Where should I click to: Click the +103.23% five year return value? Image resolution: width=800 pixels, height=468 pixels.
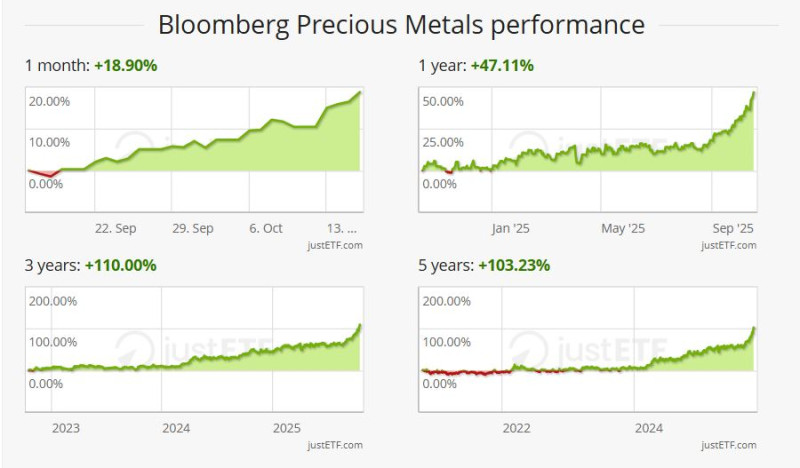514,266
